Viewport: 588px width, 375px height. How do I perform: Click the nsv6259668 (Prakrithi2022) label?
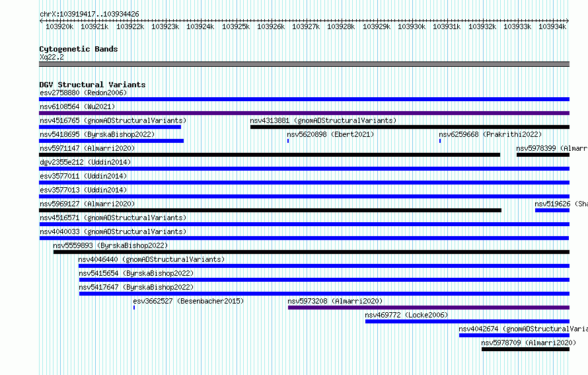pyautogui.click(x=490, y=134)
